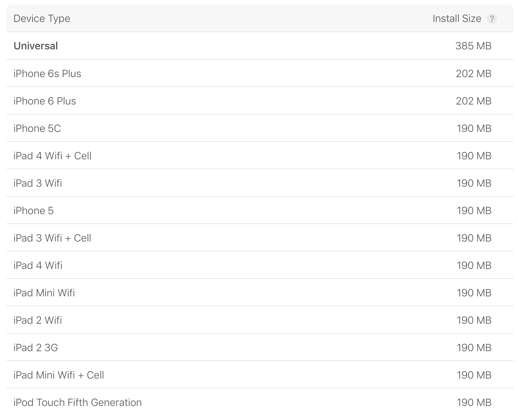The image size is (518, 420).
Task: Click the Install Size help question mark icon
Action: pos(492,19)
